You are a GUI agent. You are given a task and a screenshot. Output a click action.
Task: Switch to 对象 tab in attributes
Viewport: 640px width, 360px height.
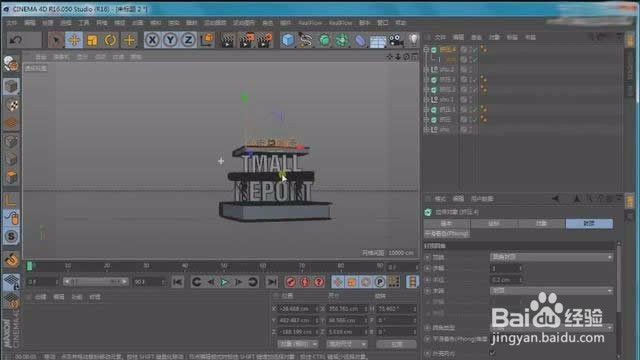[541, 224]
